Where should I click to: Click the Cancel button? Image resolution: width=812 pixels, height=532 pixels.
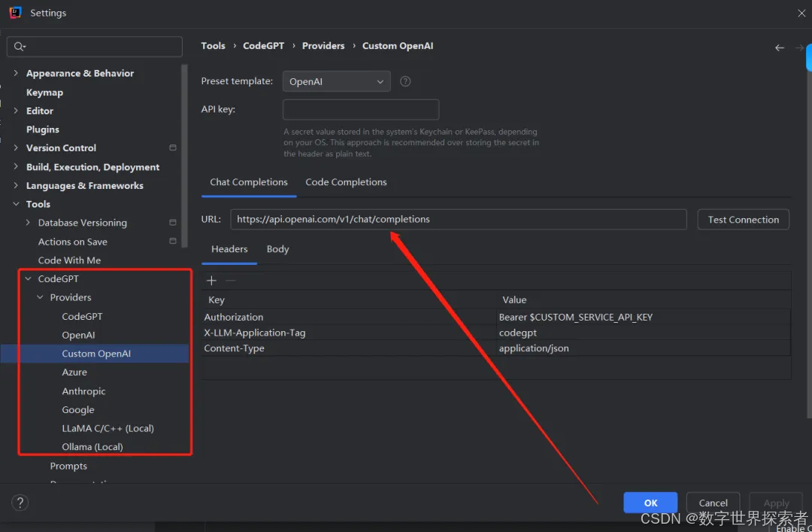point(713,503)
